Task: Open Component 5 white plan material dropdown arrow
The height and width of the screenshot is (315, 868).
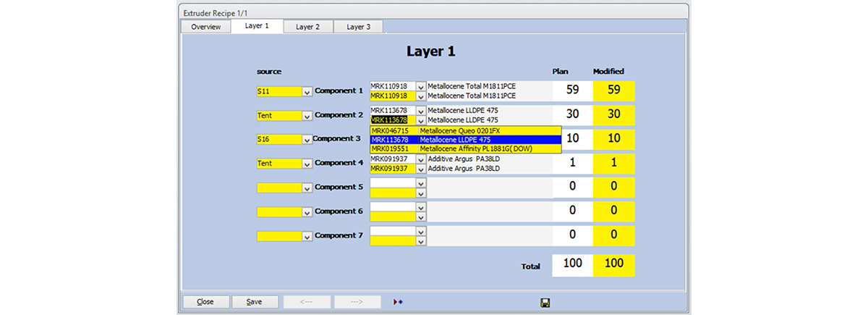Action: [x=422, y=182]
